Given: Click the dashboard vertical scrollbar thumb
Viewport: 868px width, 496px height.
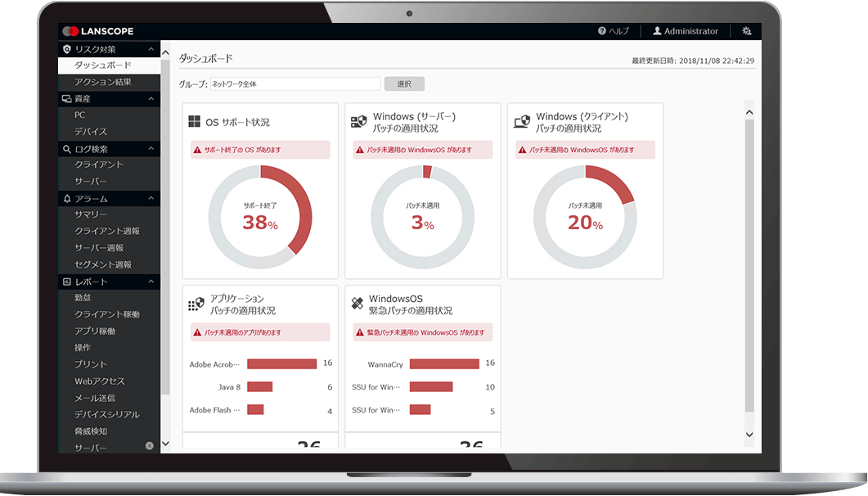Looking at the screenshot, I should (x=749, y=266).
